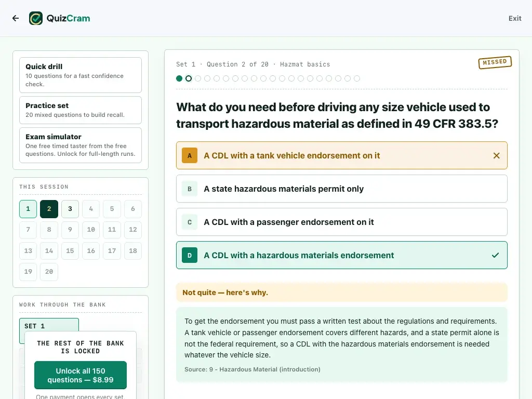Go to session question 8

(x=49, y=230)
